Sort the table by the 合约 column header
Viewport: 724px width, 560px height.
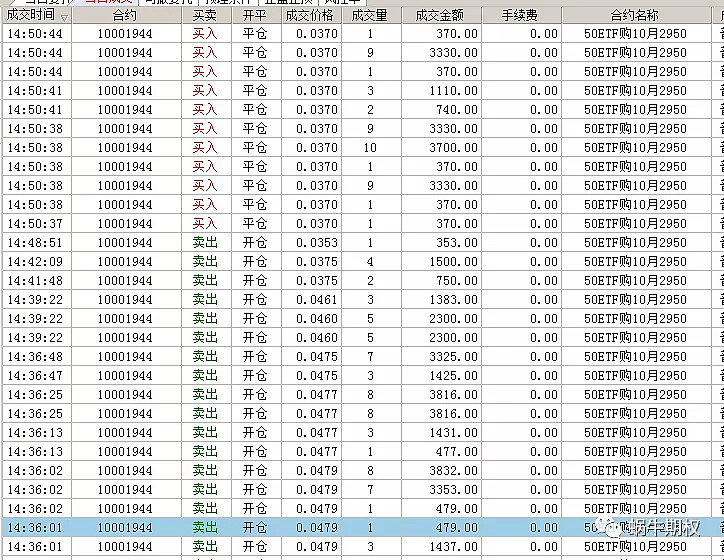click(x=125, y=16)
